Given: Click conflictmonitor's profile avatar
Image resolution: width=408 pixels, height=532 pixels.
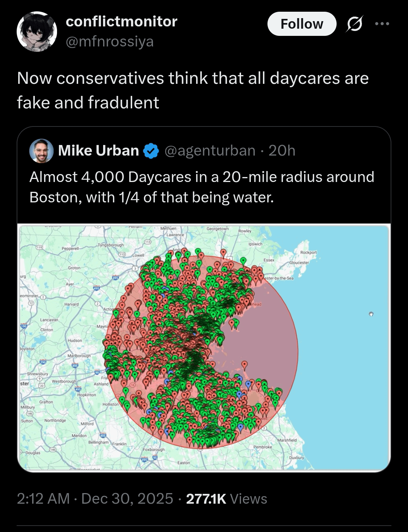Looking at the screenshot, I should 37,31.
